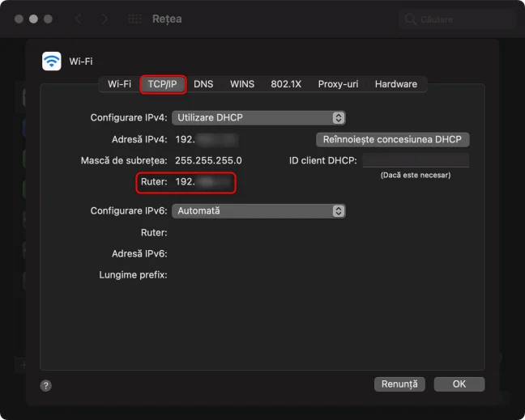Click the Reînnoiește concesiunea DHCP button
This screenshot has width=525, height=420.
(392, 139)
